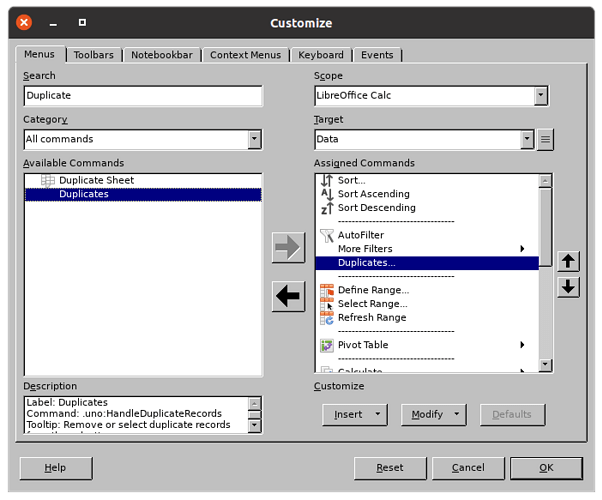
Task: Click the Pivot Table icon entry
Action: point(326,345)
